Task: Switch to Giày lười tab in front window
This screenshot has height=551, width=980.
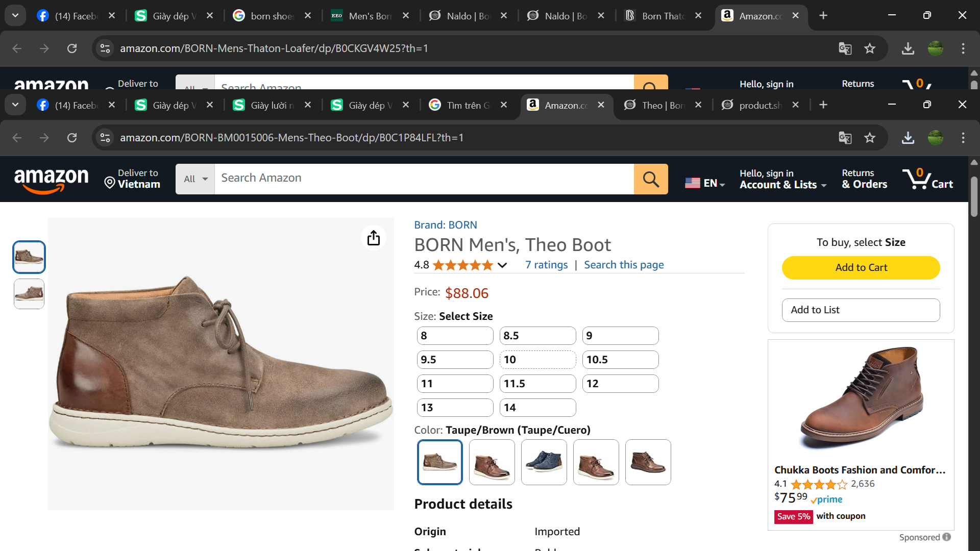Action: tap(271, 105)
